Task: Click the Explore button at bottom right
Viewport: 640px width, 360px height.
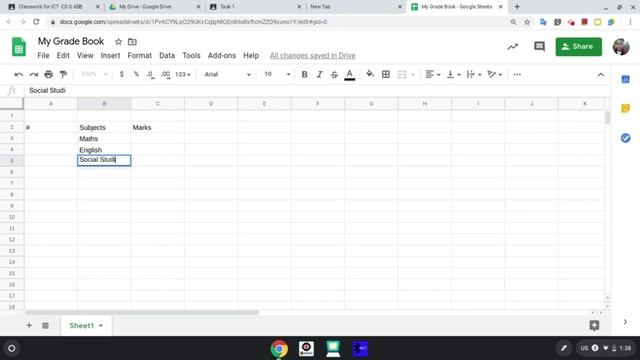Action: 594,325
